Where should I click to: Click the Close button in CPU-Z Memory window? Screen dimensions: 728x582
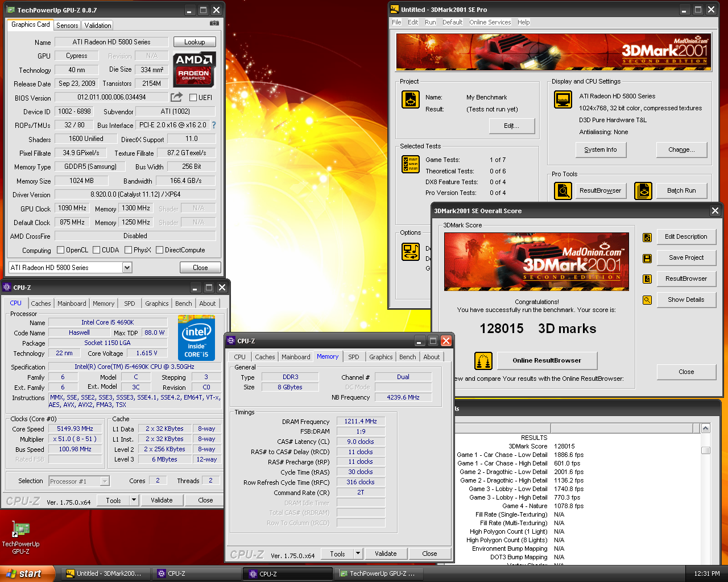pos(429,554)
